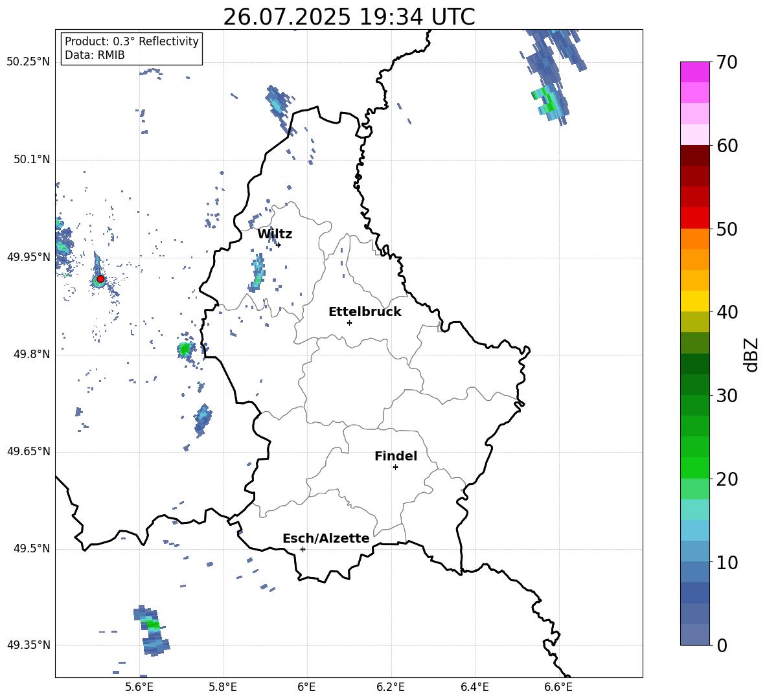Click the dBZ colorbar label
Screen dimensions: 767x700
click(x=750, y=354)
